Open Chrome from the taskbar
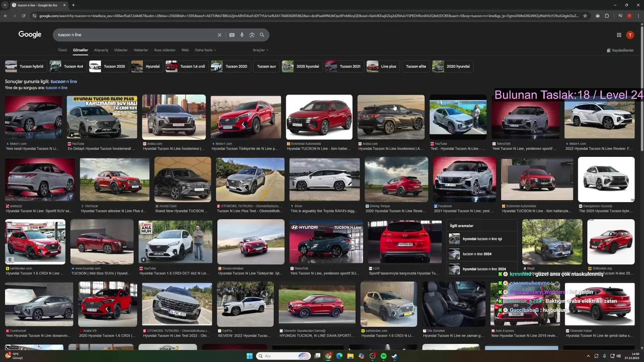Image resolution: width=644 pixels, height=362 pixels. tap(328, 356)
